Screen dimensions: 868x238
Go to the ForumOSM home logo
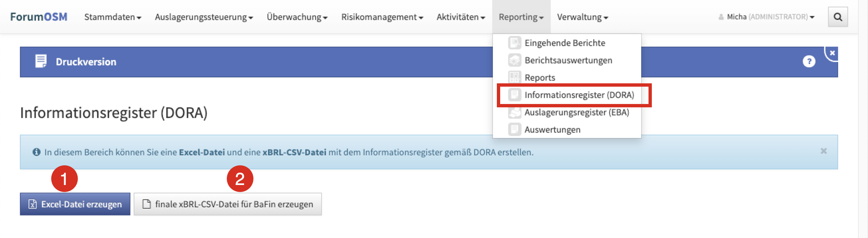coord(39,17)
